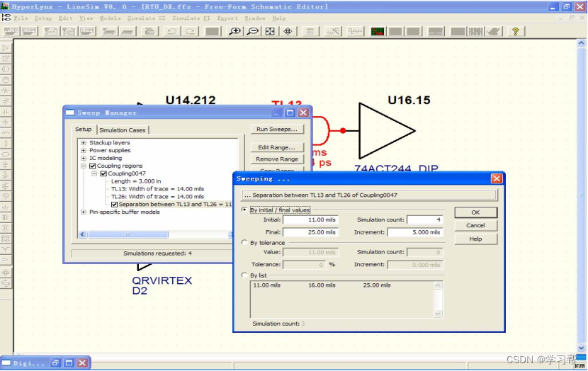Click the Simulation count field showing 4
588x371 pixels.
coord(425,220)
